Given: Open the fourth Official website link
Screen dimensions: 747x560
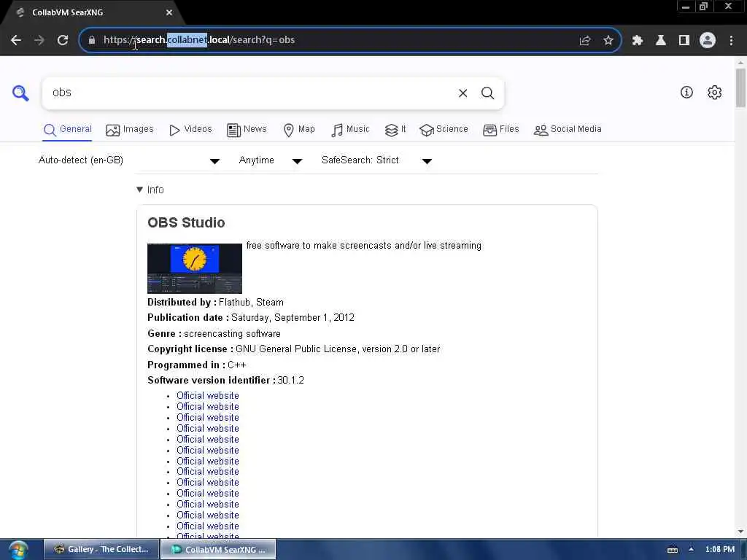Looking at the screenshot, I should (208, 429).
